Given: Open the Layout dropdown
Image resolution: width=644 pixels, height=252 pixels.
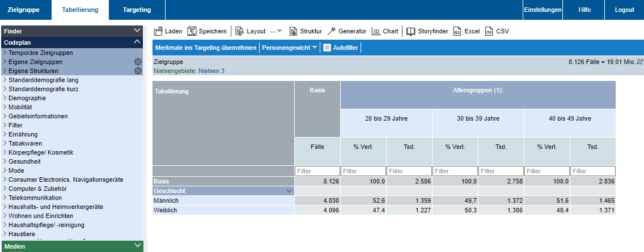Looking at the screenshot, I should point(276,31).
